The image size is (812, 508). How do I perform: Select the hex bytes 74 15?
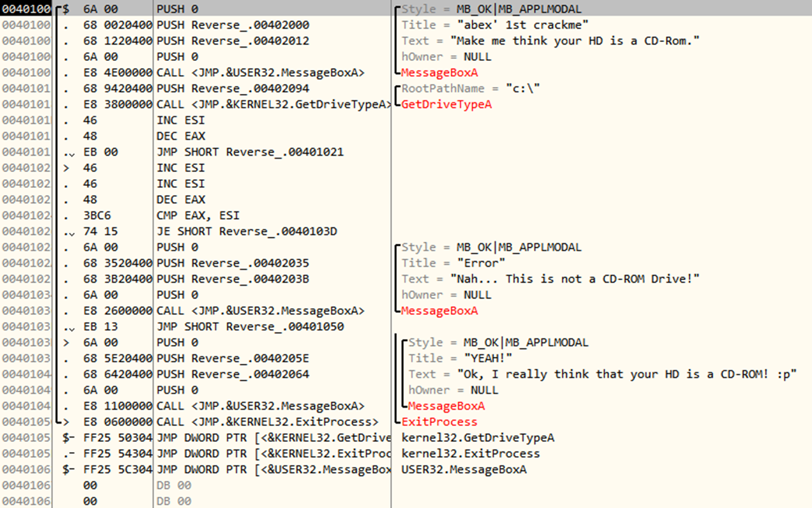[x=100, y=231]
